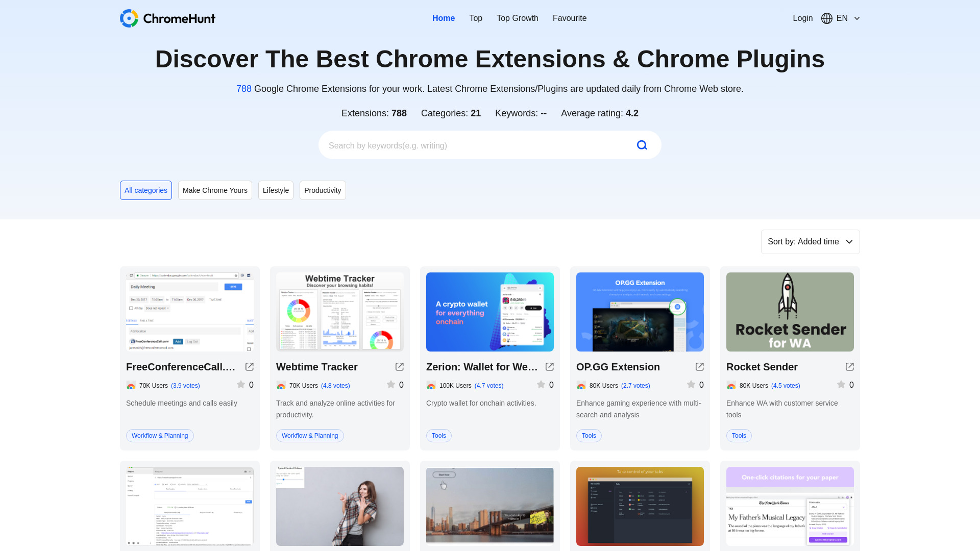Click the ChromeHunt logo icon
Image resolution: width=980 pixels, height=551 pixels.
pos(128,18)
